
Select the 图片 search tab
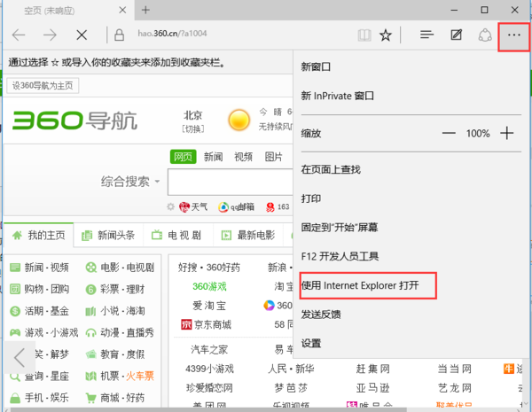273,157
